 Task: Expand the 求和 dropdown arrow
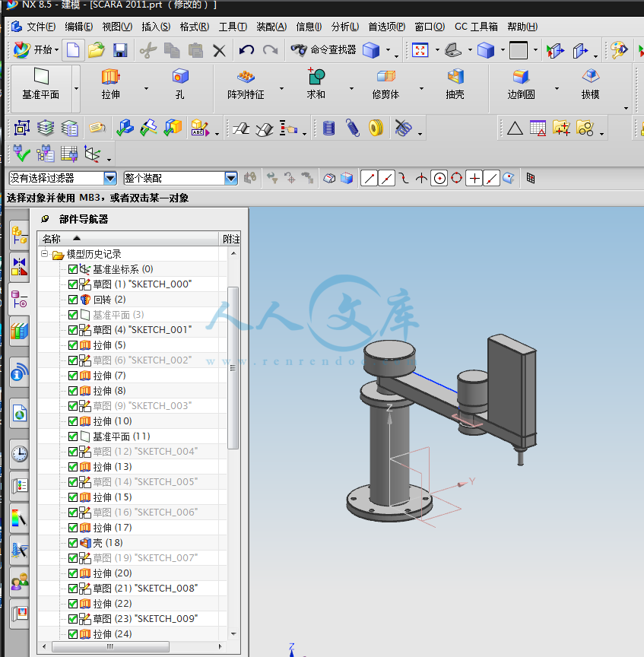[351, 88]
